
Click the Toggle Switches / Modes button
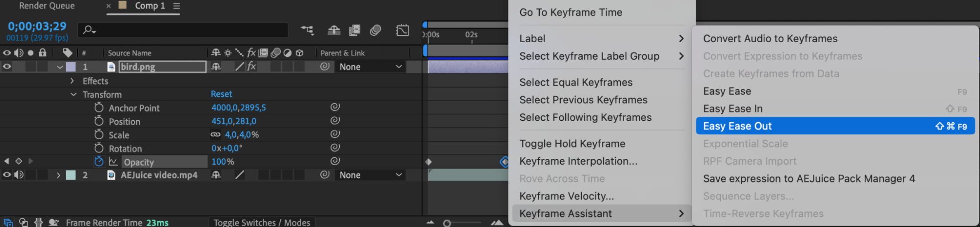coord(262,223)
